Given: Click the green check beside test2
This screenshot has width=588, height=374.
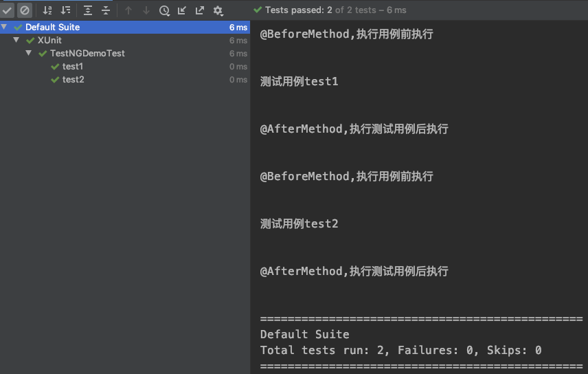Looking at the screenshot, I should pos(55,80).
